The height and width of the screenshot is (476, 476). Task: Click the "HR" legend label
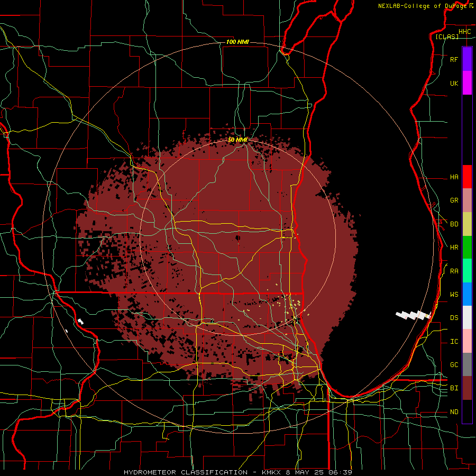click(x=454, y=248)
